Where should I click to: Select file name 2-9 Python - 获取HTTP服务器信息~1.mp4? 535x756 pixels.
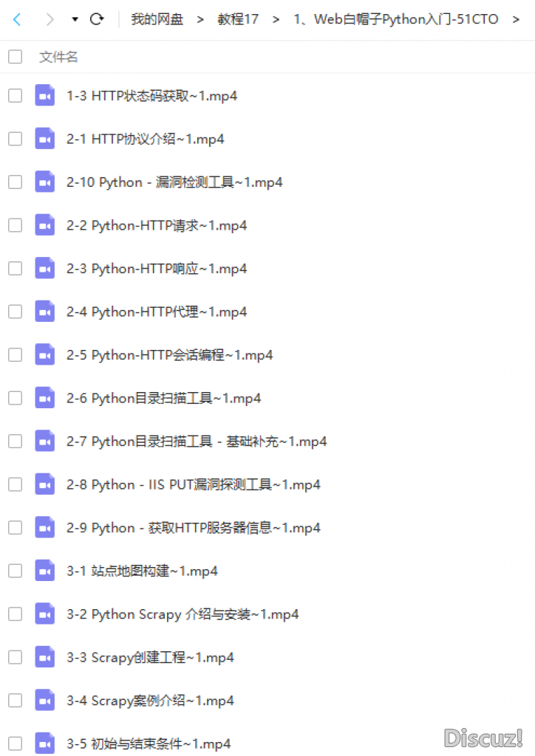click(x=194, y=528)
